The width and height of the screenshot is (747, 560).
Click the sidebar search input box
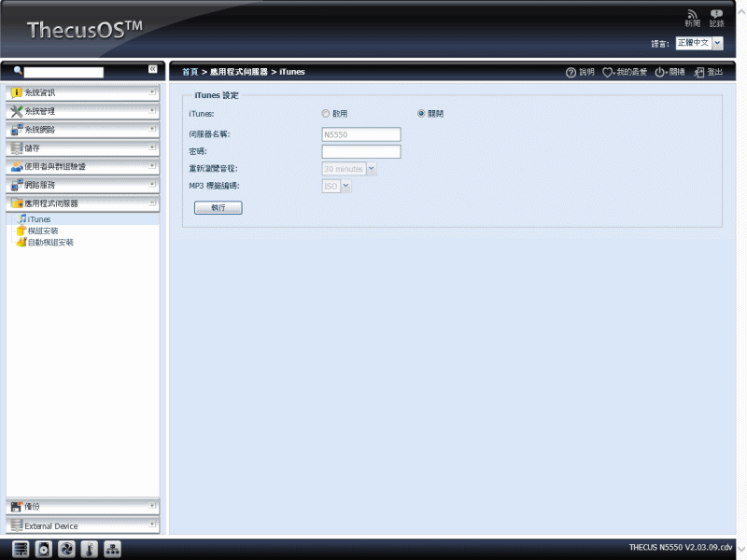[x=63, y=72]
